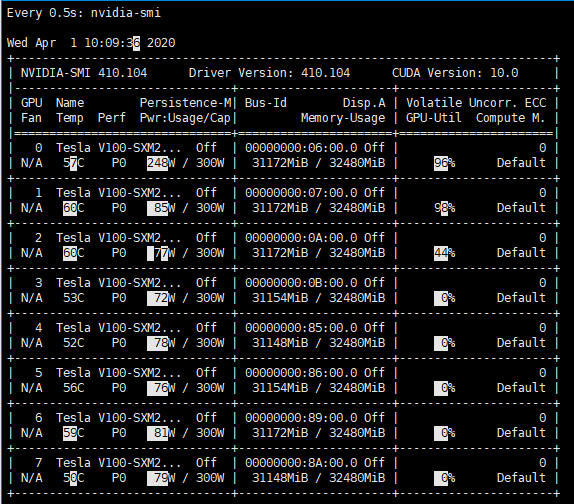
Task: Click bus ID '00000000:0A:00.0'
Action: pos(301,238)
